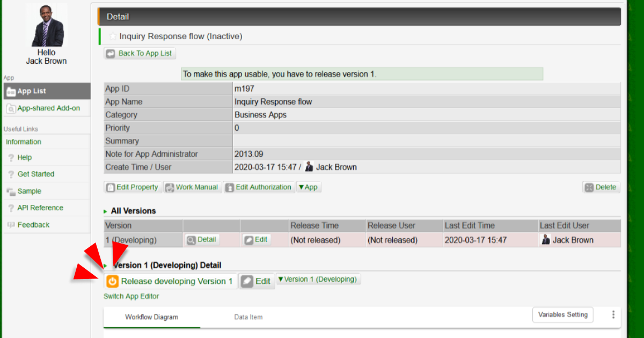
Task: Click the Switch App Editor link
Action: coord(131,296)
